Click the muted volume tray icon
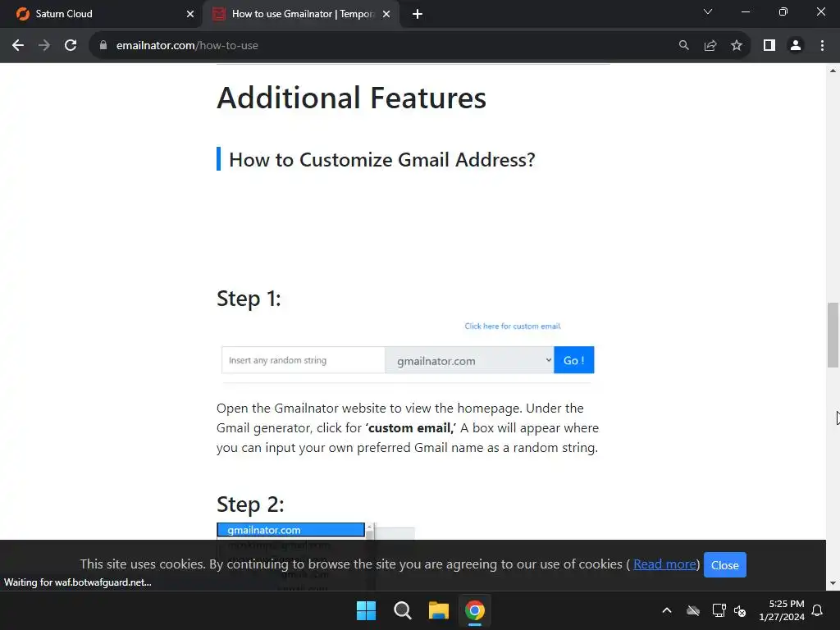Viewport: 840px width, 630px height. tap(740, 610)
